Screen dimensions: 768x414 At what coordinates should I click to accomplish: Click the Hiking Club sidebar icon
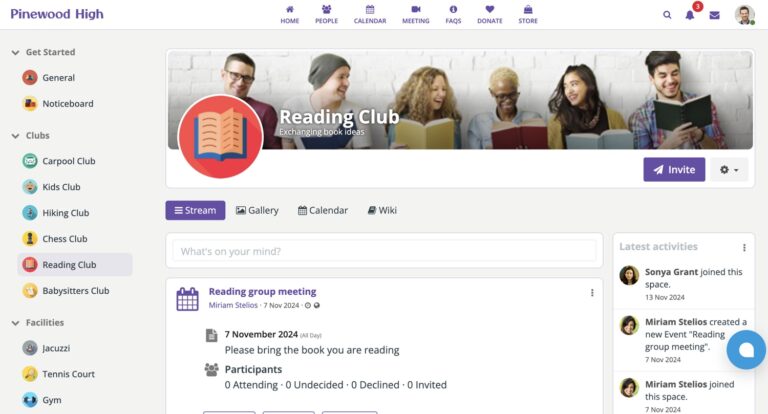tap(30, 213)
